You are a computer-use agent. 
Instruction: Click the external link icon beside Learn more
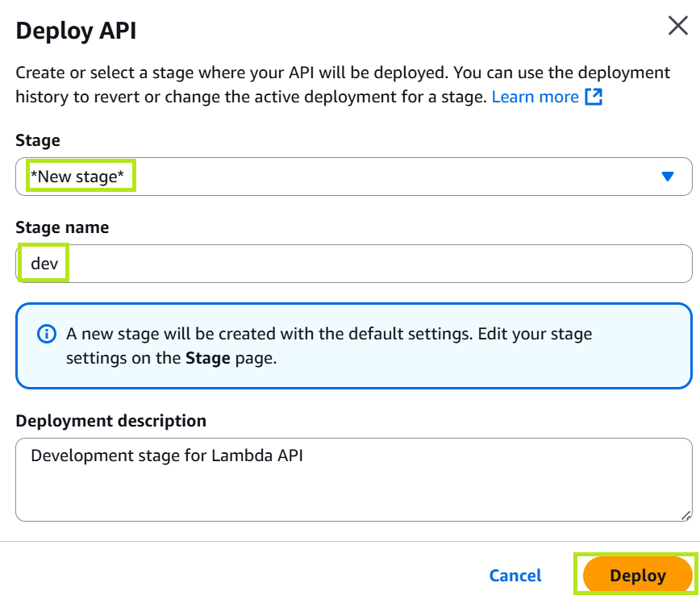[x=594, y=97]
